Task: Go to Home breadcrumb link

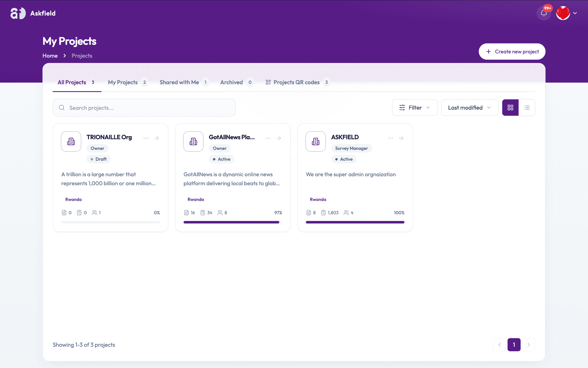Action: tap(50, 56)
